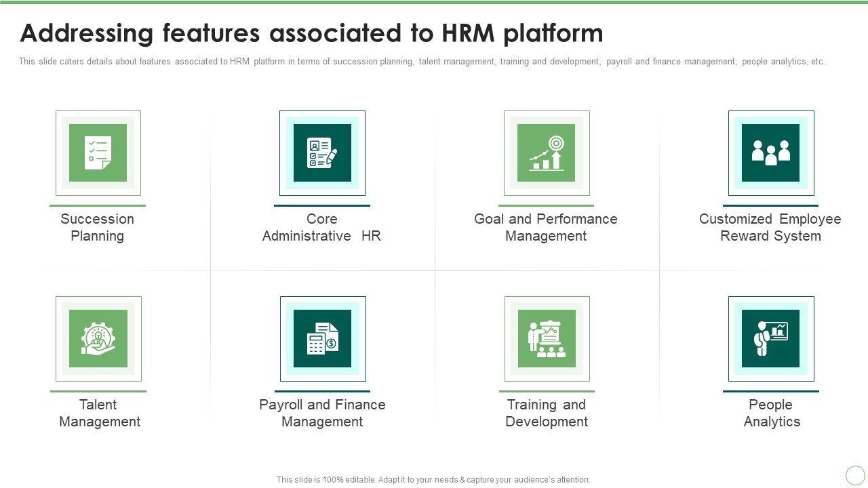The height and width of the screenshot is (488, 868).
Task: Click the "Training and Development" label
Action: coord(547,413)
